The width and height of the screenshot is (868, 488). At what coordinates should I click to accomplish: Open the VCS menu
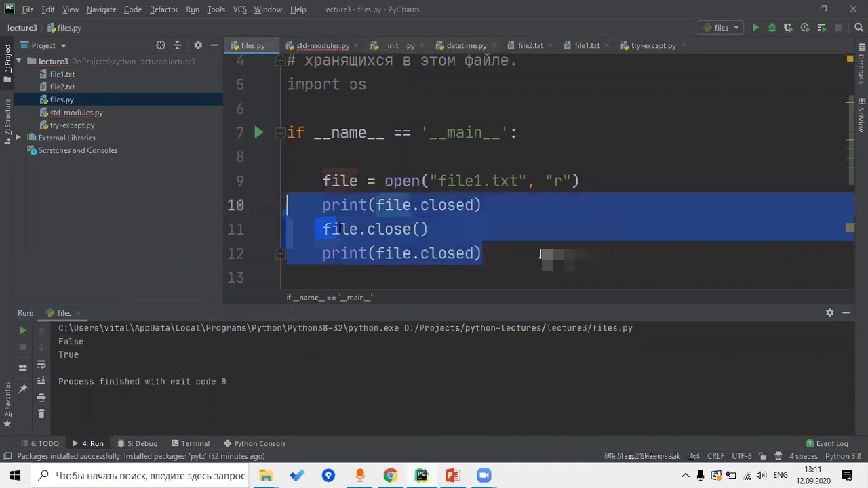239,9
